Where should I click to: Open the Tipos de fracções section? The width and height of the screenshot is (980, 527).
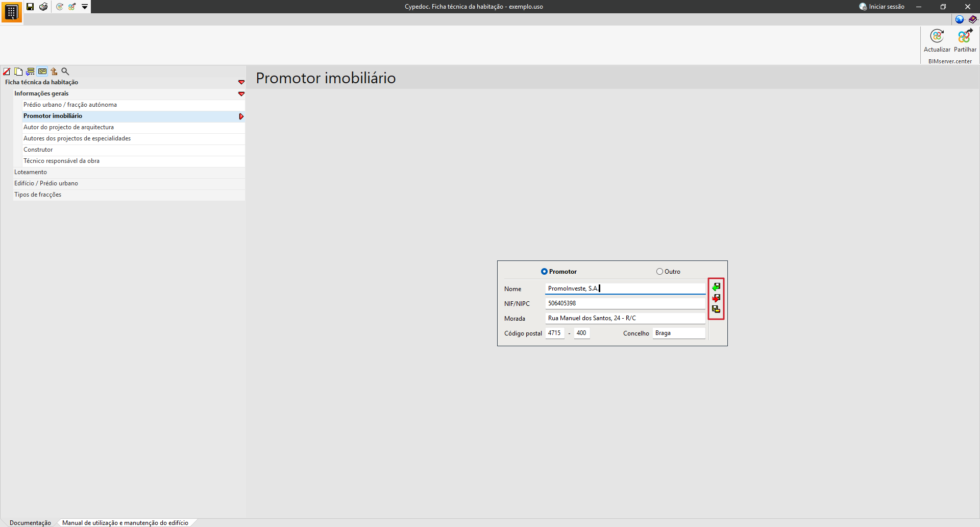pos(129,195)
